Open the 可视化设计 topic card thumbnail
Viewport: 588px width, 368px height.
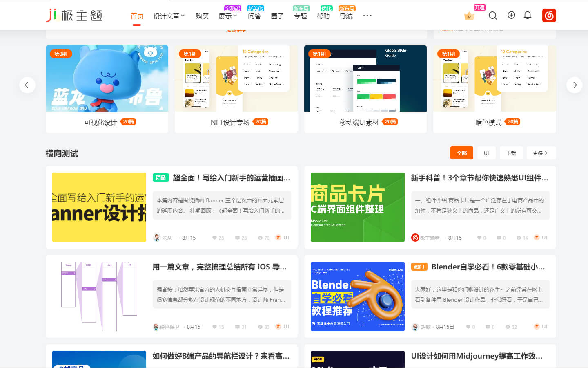point(107,79)
